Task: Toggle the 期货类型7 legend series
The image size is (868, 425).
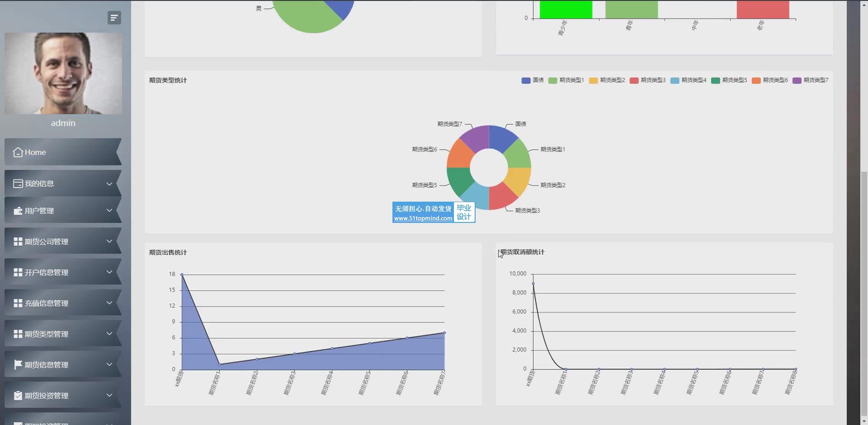Action: tap(810, 80)
